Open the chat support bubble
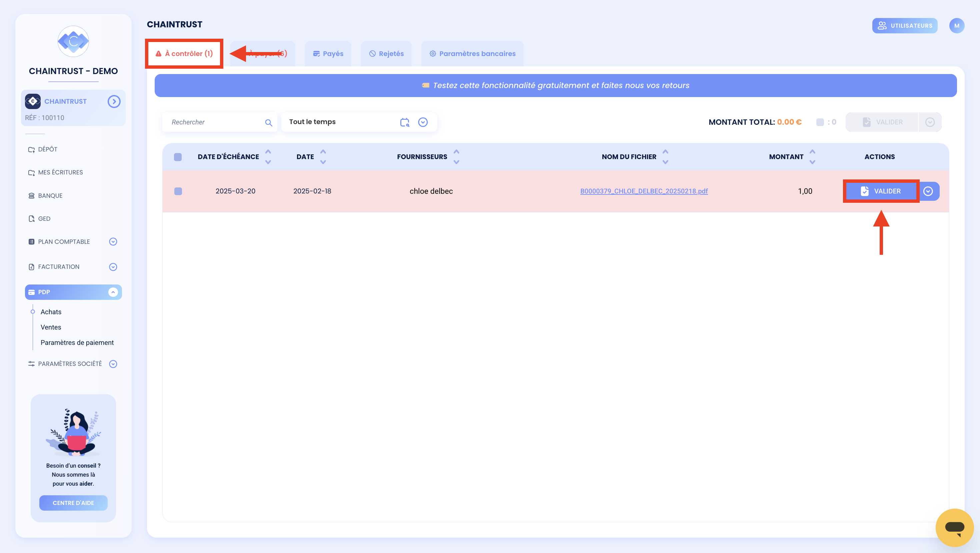Viewport: 980px width, 553px height. tap(954, 528)
